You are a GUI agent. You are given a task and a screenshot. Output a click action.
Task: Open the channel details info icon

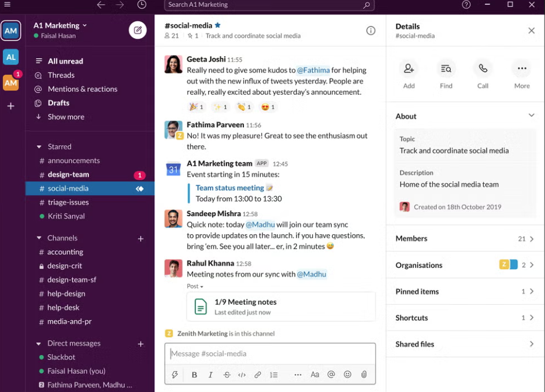pos(371,31)
